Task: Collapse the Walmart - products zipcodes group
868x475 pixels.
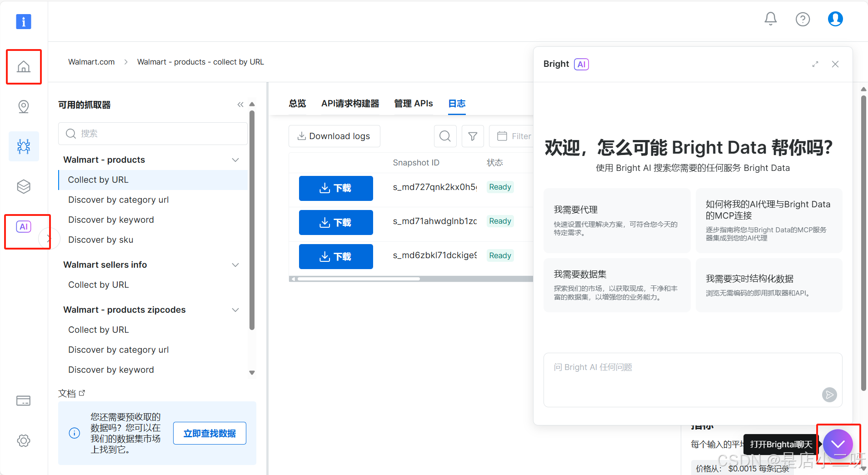Action: coord(235,310)
